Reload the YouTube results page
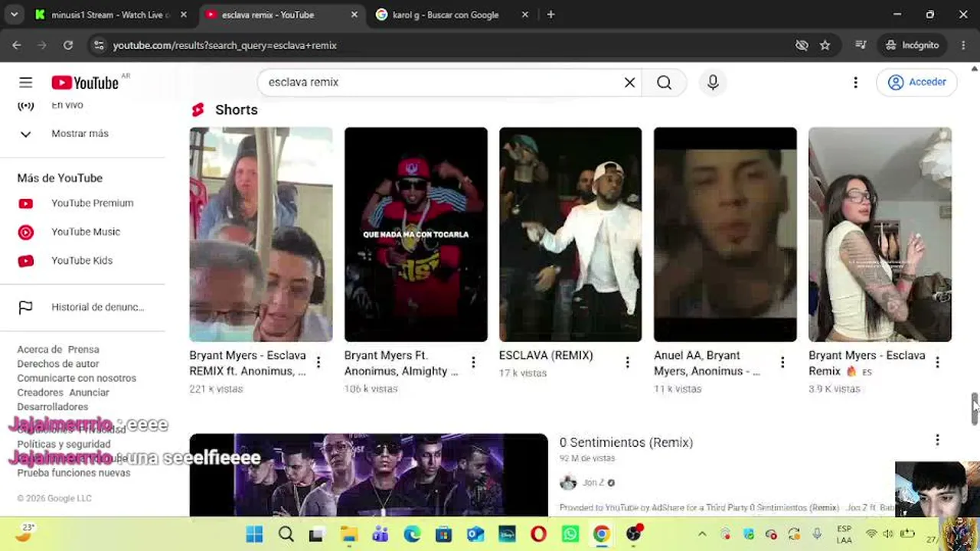This screenshot has width=980, height=551. tap(68, 45)
